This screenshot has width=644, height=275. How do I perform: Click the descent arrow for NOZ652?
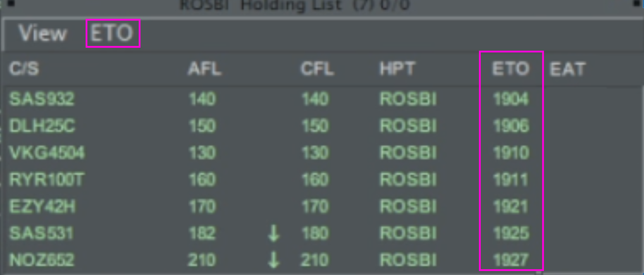pyautogui.click(x=273, y=260)
